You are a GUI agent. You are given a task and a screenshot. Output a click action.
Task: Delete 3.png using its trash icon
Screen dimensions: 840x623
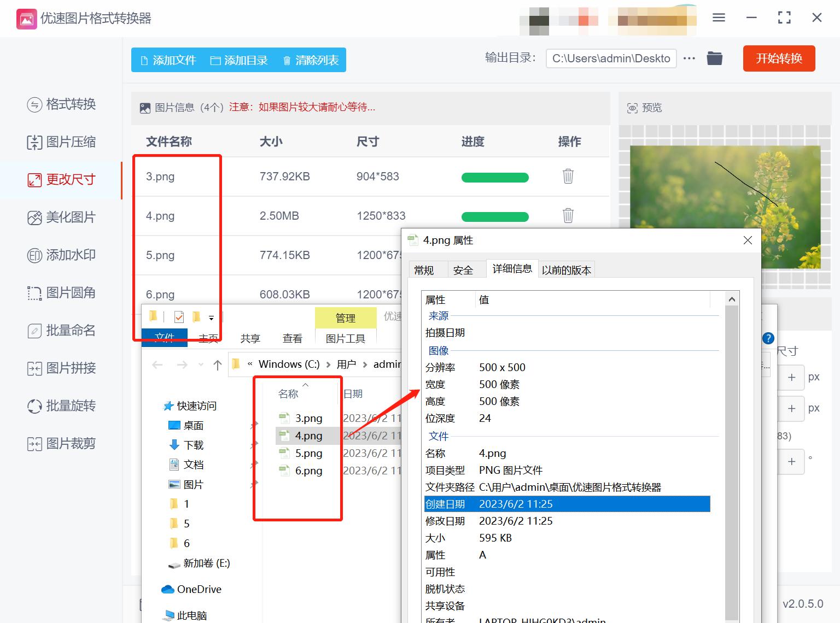(x=568, y=176)
